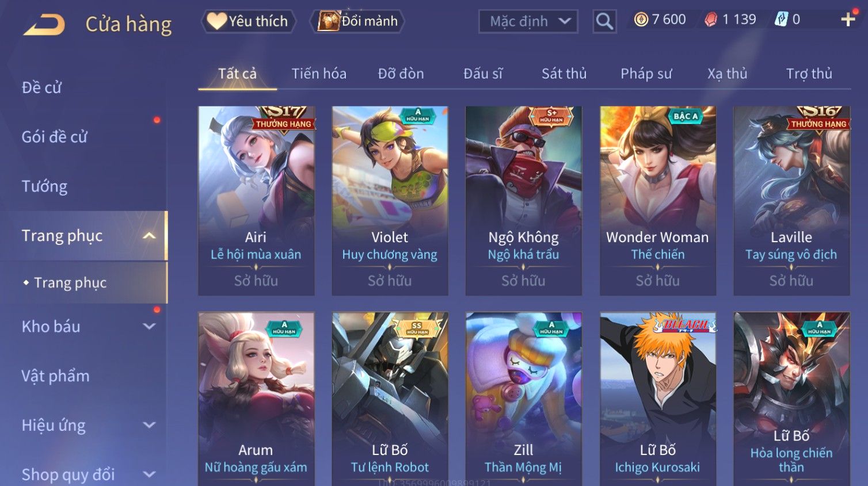Expand the Hiệu ứng sidebar section

[149, 425]
